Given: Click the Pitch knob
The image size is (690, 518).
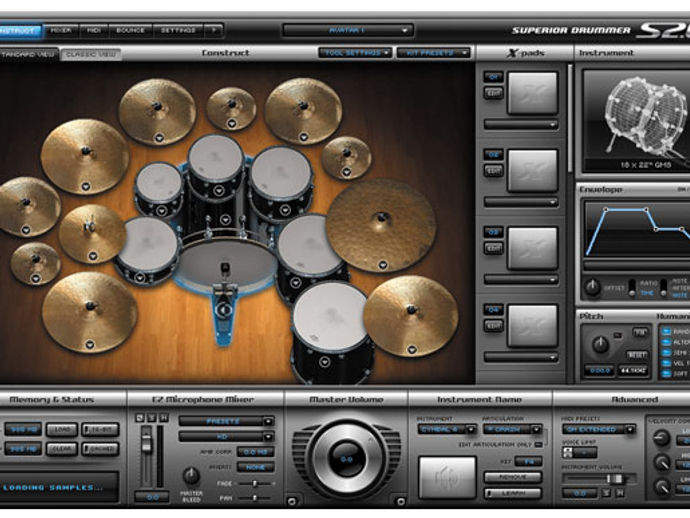Looking at the screenshot, I should (600, 345).
